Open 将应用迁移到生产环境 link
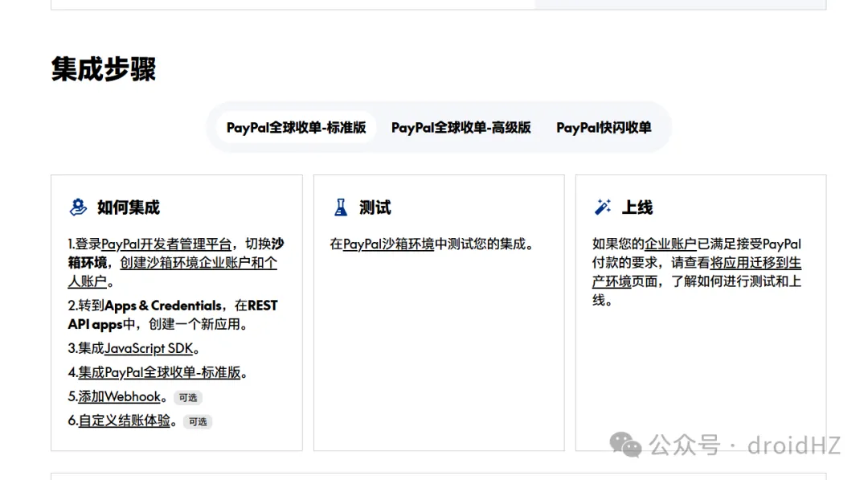The image size is (868, 480). click(696, 272)
